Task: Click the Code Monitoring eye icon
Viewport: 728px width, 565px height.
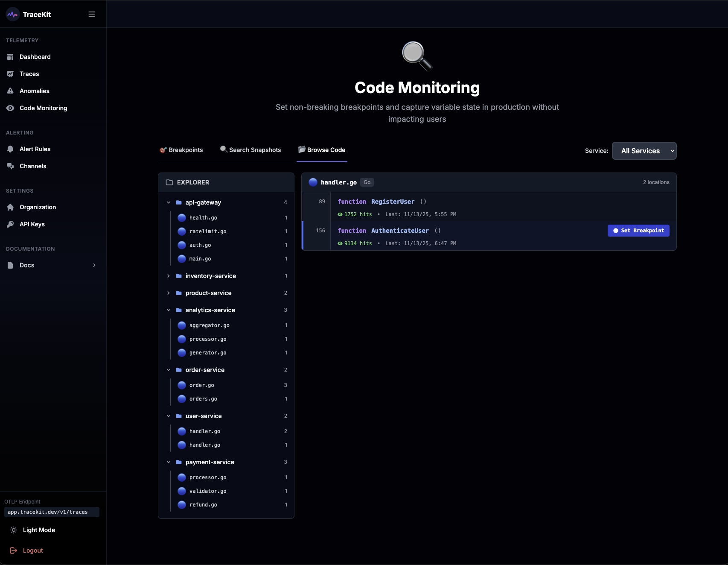Action: (x=10, y=108)
